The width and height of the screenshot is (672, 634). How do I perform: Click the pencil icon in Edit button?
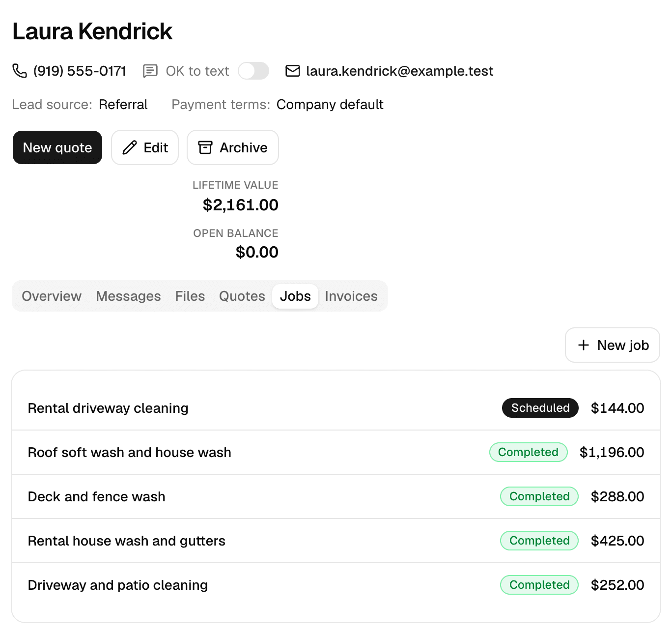click(x=130, y=147)
